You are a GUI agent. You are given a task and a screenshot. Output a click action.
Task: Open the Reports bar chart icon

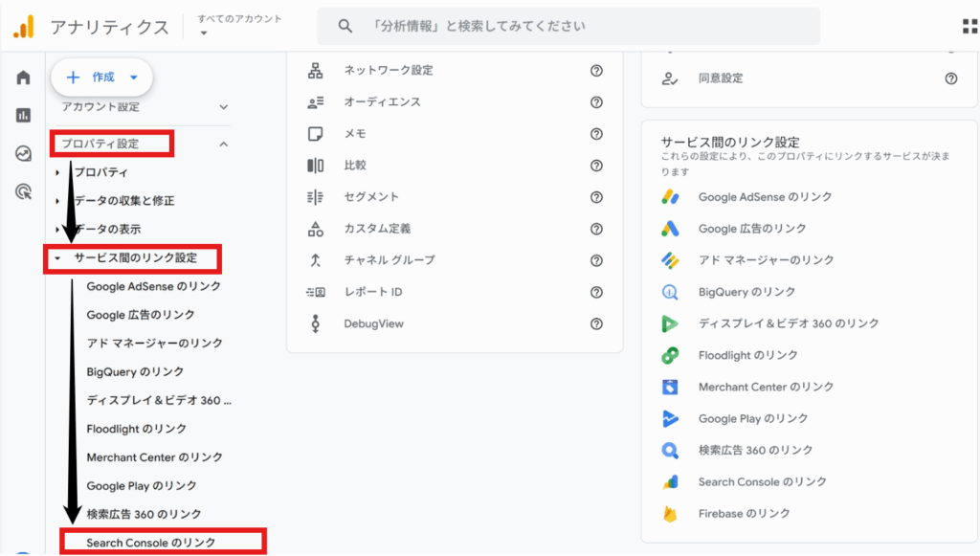pyautogui.click(x=23, y=116)
